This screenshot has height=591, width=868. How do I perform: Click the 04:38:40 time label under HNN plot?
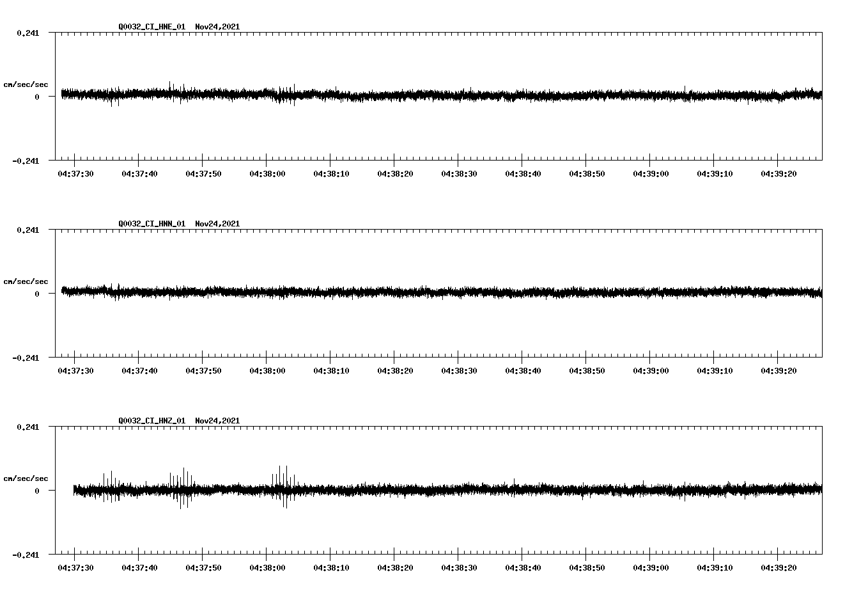pos(523,370)
